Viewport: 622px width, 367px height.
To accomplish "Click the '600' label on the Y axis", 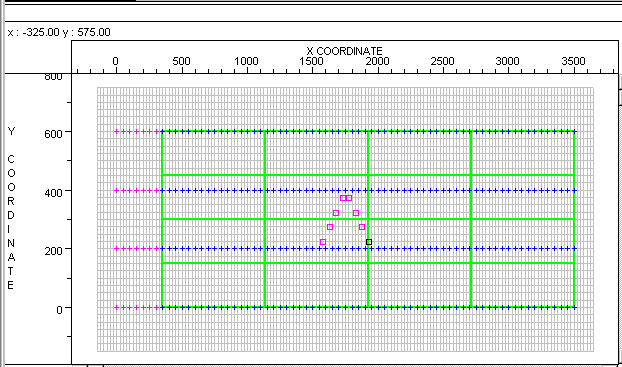I will (x=54, y=134).
